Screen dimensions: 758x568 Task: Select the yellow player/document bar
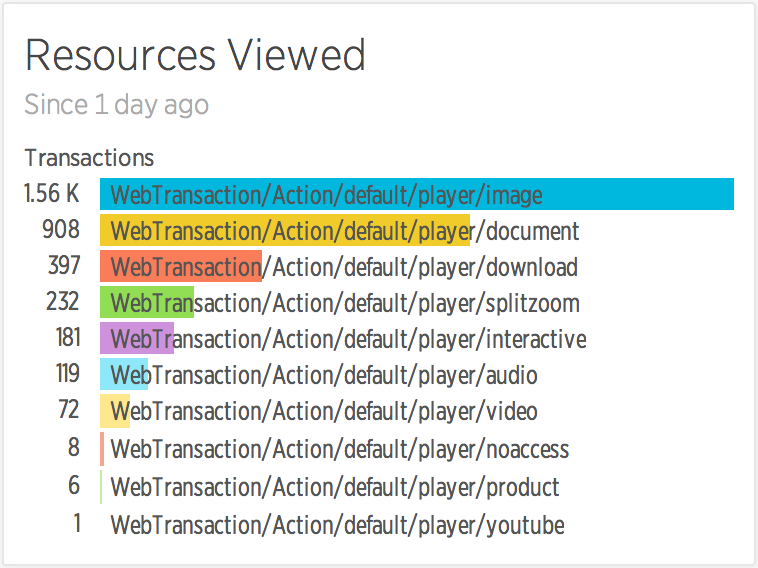pos(285,230)
